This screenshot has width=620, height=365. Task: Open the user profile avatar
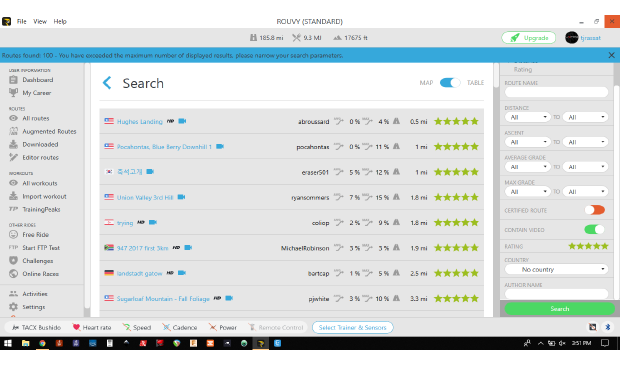571,38
